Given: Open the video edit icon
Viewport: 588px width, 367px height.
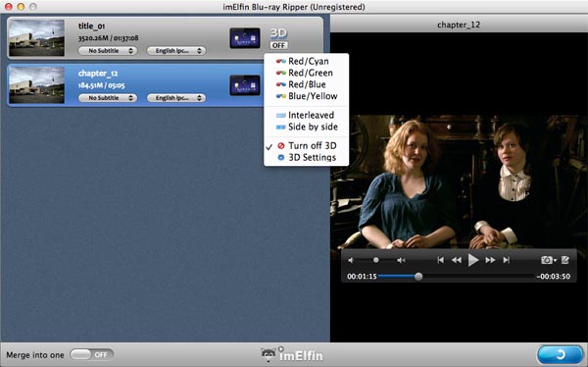Looking at the screenshot, I should tap(565, 260).
